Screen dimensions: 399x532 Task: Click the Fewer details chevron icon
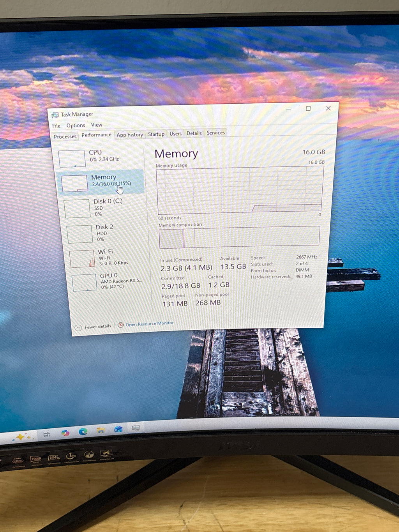[x=78, y=327]
